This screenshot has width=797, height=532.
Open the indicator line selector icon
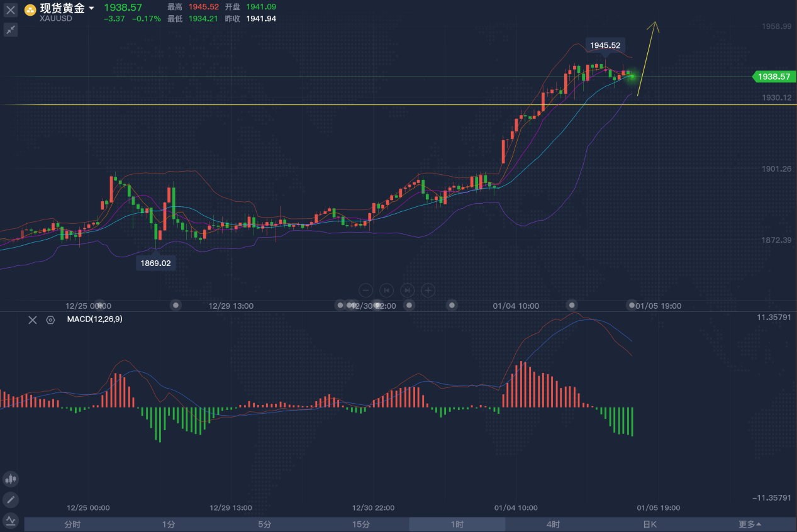click(x=11, y=520)
